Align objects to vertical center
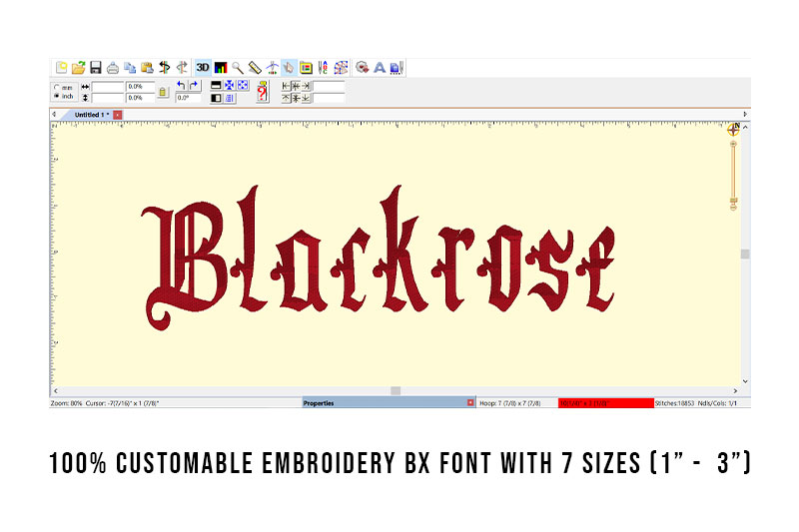Screen dimensions: 799x532 296,98
